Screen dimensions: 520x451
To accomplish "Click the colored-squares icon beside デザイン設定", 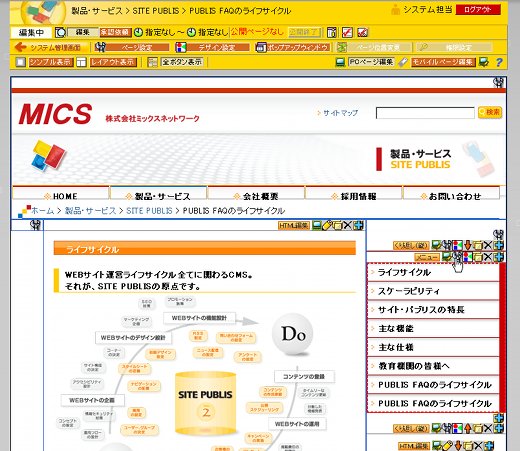I will click(181, 47).
